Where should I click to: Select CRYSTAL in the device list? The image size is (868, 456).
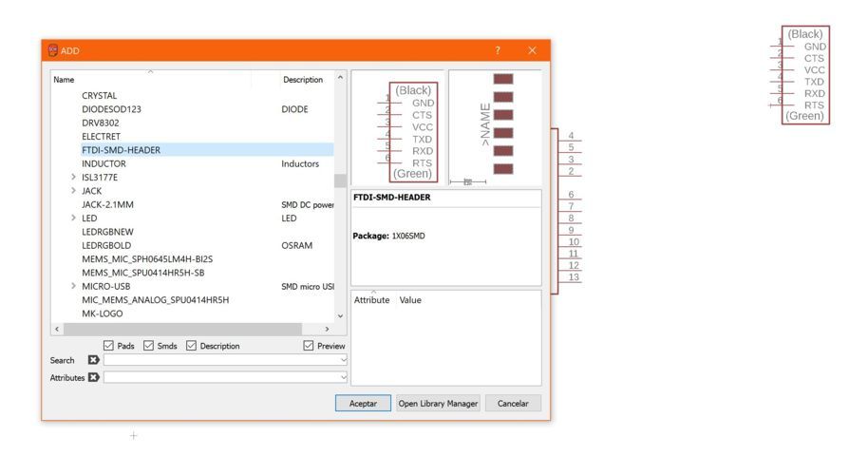point(99,95)
